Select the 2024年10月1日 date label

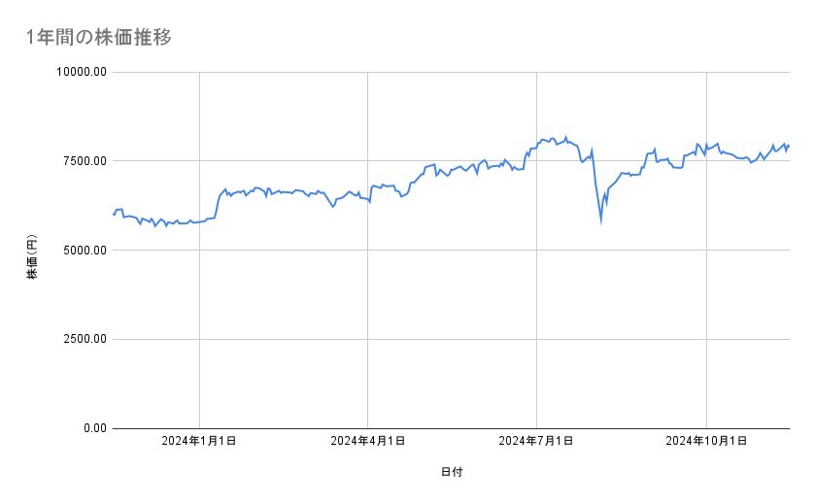pyautogui.click(x=706, y=441)
